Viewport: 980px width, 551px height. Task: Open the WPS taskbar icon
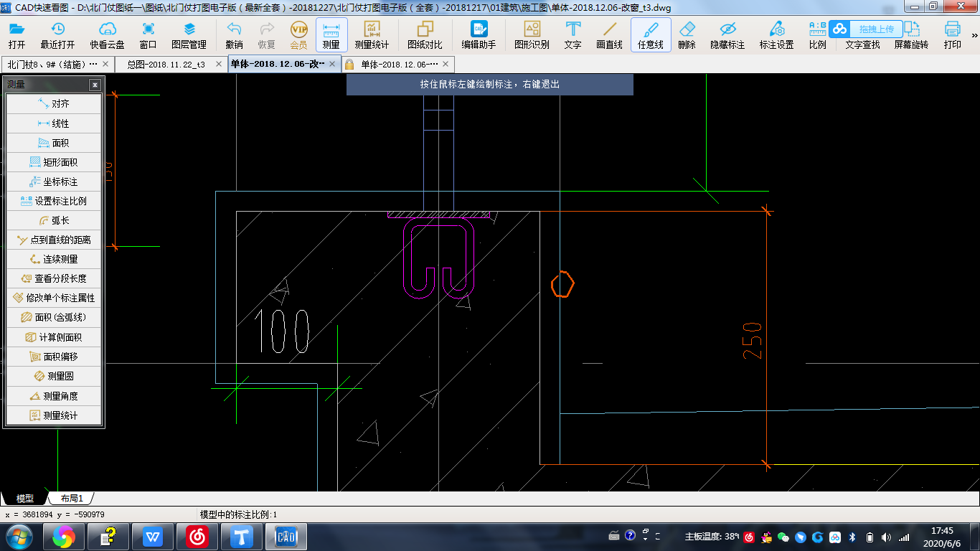pyautogui.click(x=153, y=536)
